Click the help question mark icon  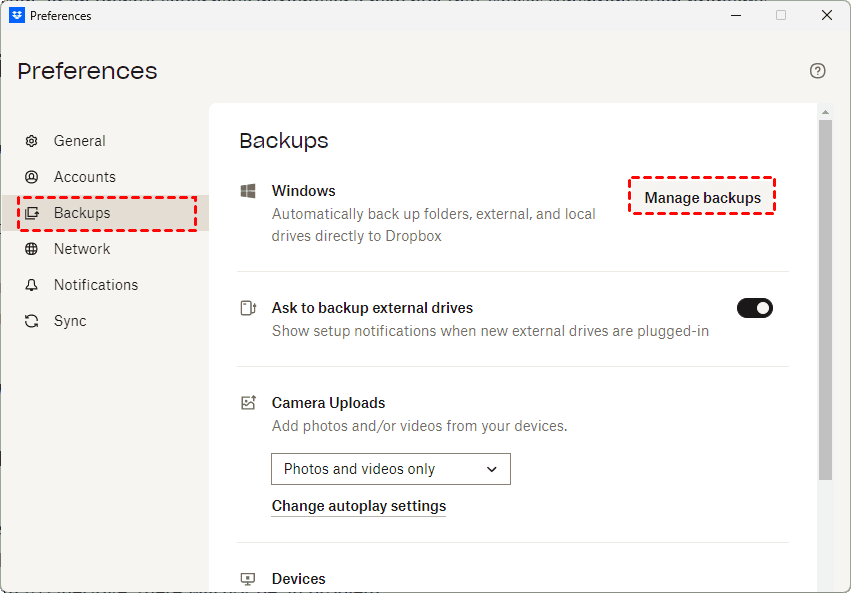818,71
